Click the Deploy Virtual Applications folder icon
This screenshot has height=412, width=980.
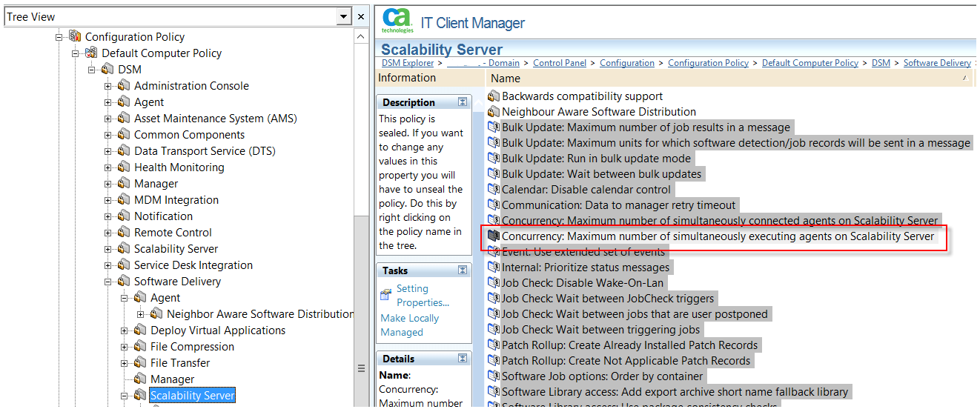point(140,330)
